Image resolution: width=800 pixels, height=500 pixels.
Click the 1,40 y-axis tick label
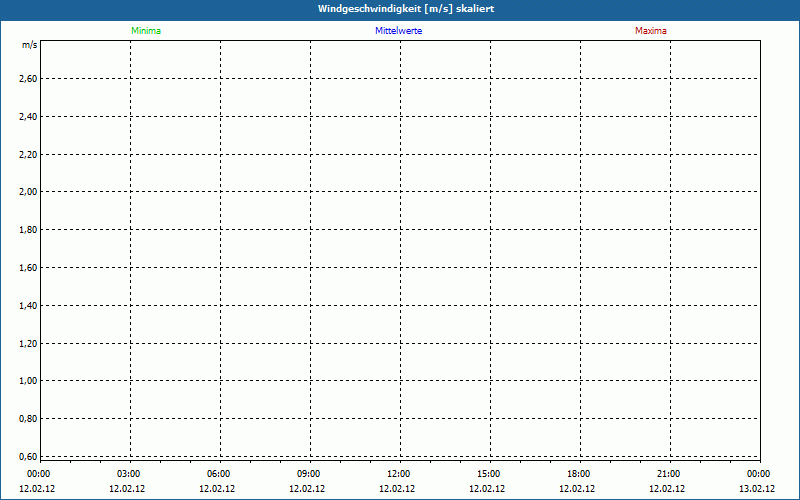28,305
